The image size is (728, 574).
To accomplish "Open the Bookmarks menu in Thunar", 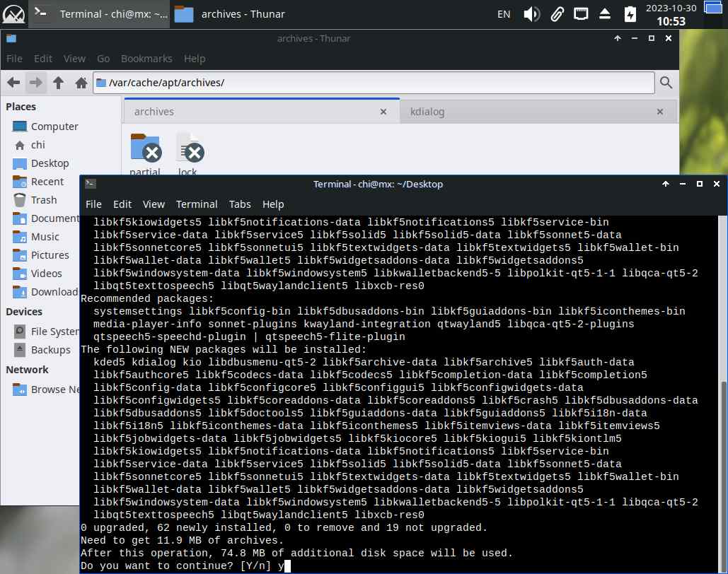I will (146, 59).
